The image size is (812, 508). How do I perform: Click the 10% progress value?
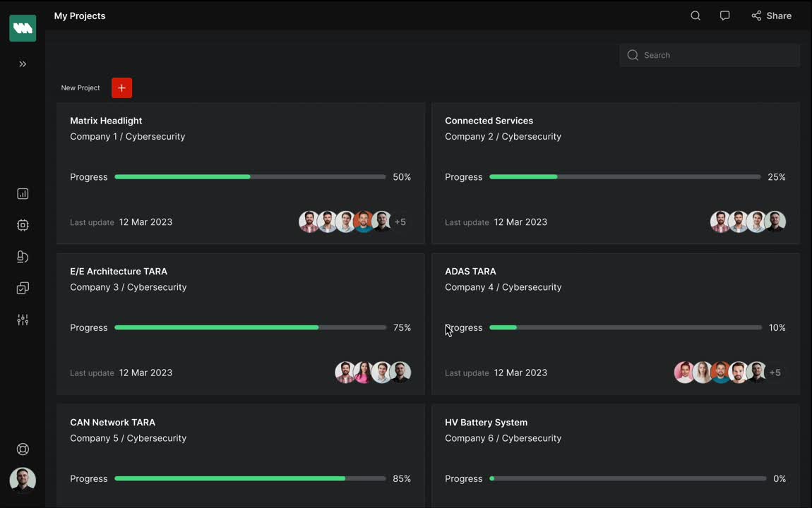click(777, 327)
